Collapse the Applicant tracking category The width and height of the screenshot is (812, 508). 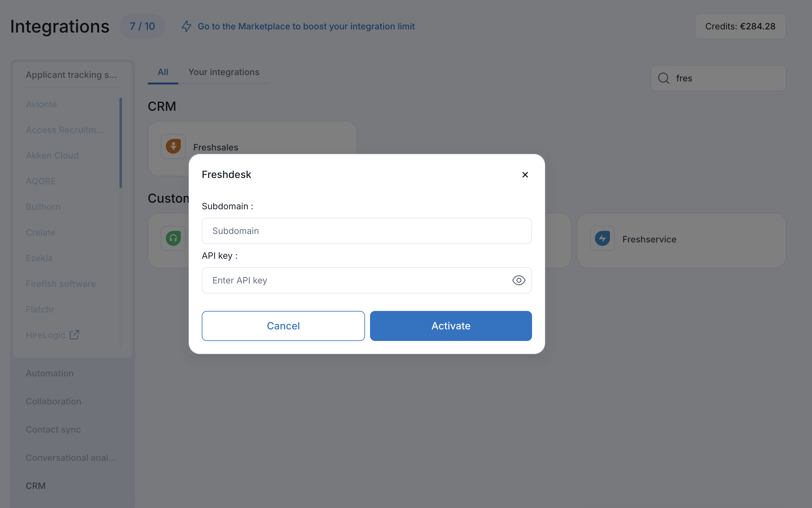click(x=71, y=75)
